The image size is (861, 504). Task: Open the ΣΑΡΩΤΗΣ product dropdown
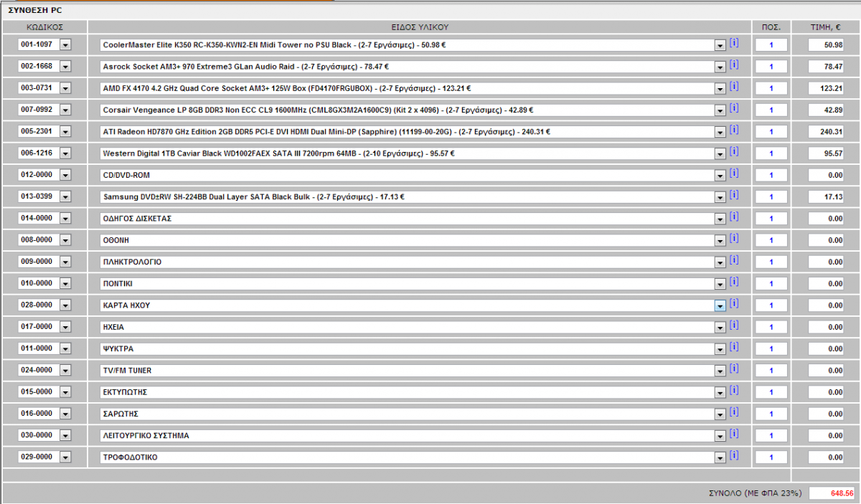(x=720, y=414)
